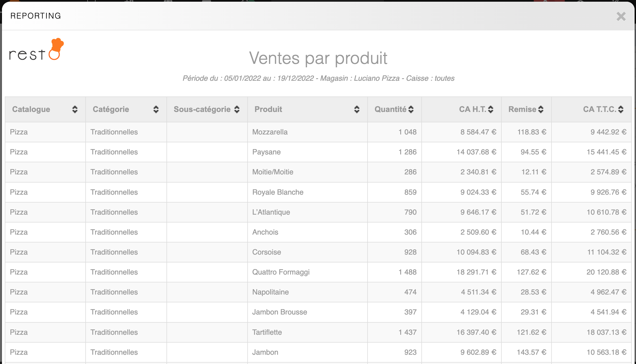This screenshot has width=636, height=364.
Task: Click the Tartiflette product name
Action: click(267, 332)
